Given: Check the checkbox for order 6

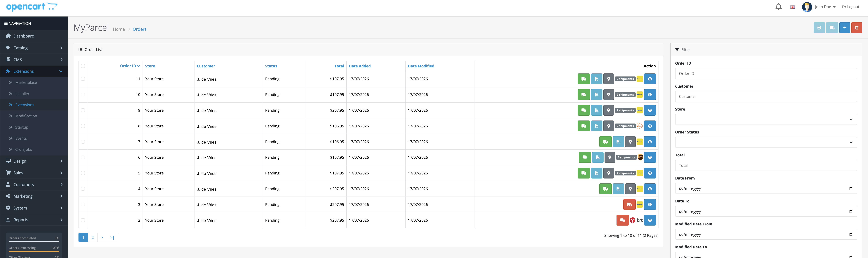Looking at the screenshot, I should point(83,157).
